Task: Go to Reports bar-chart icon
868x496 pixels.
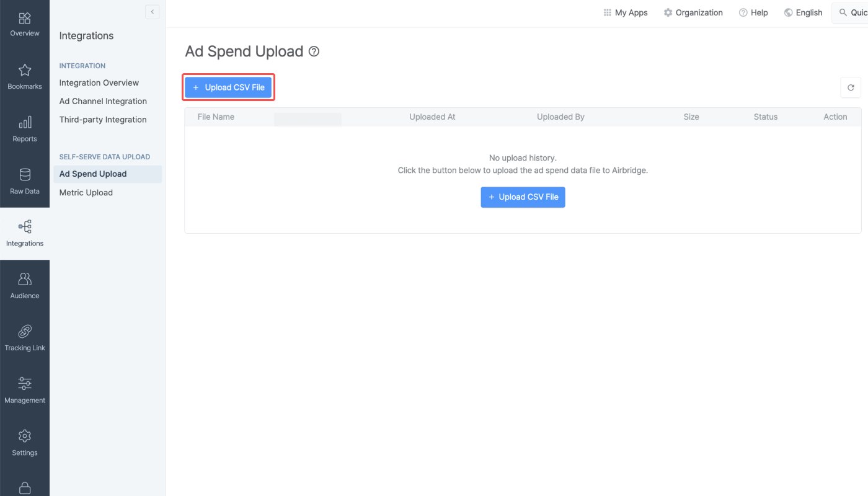Action: [25, 122]
